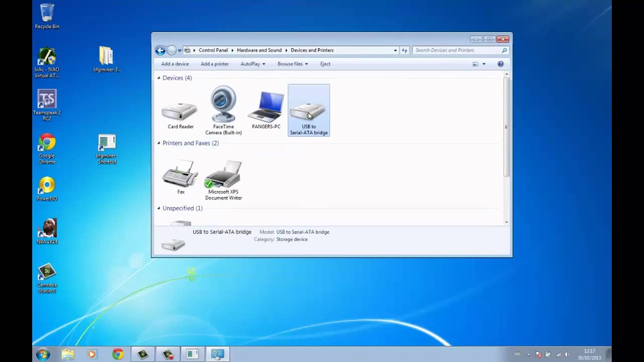Screen dimensions: 644x362
Task: Click the Forward navigation arrow
Action: coord(172,50)
